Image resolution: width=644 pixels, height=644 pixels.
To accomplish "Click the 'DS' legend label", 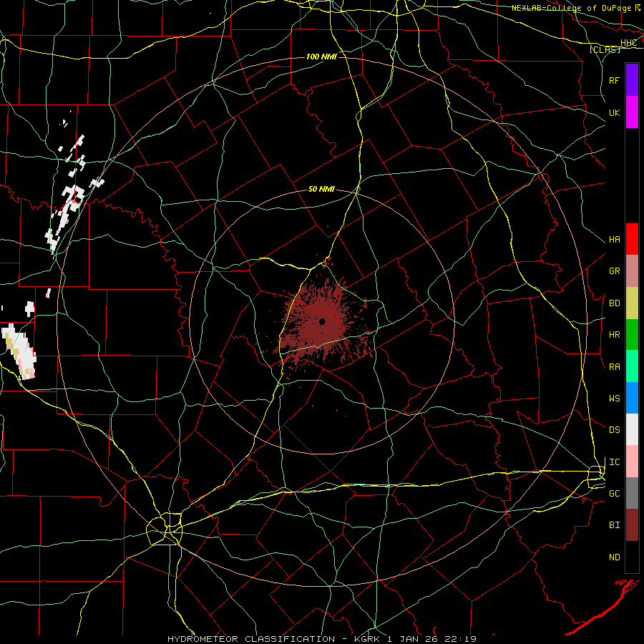I will [x=614, y=429].
